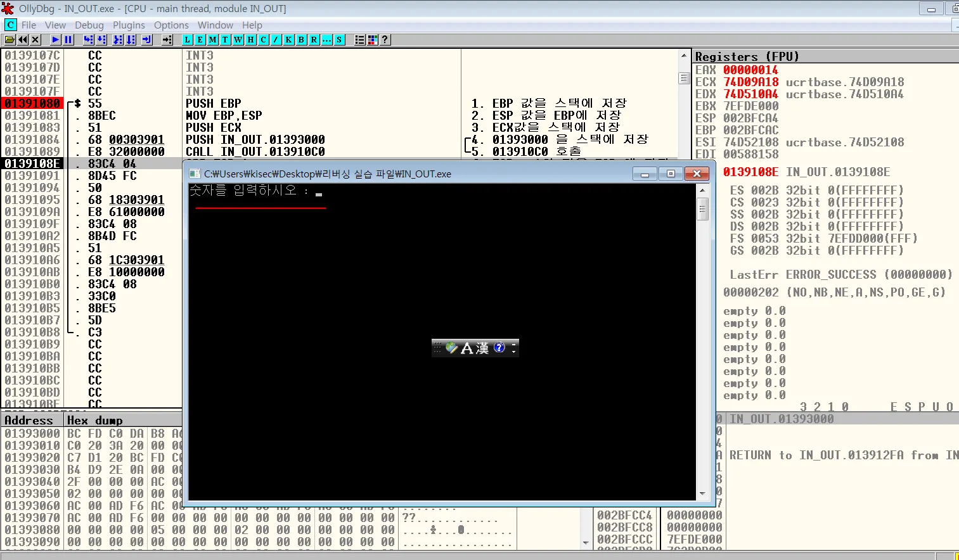959x560 pixels.
Task: Open the View menu
Action: [55, 25]
